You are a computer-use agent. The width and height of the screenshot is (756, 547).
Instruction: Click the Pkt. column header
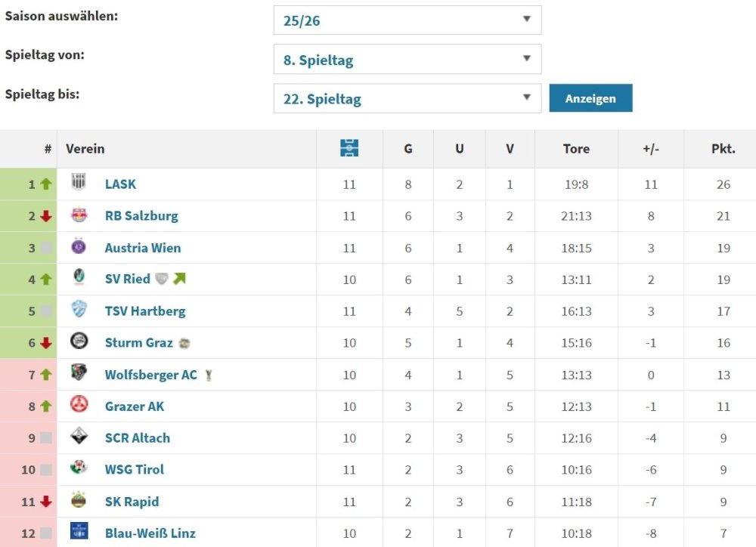[x=723, y=149]
